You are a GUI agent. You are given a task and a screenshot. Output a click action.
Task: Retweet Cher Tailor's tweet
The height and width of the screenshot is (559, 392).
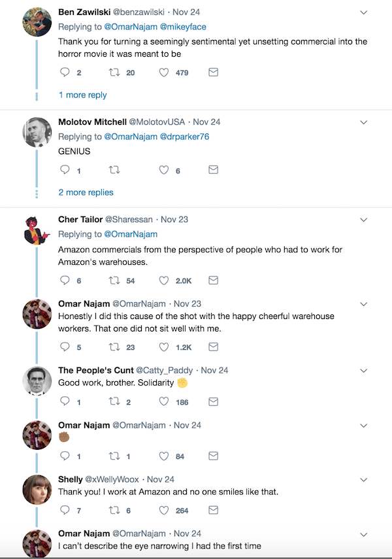[115, 280]
